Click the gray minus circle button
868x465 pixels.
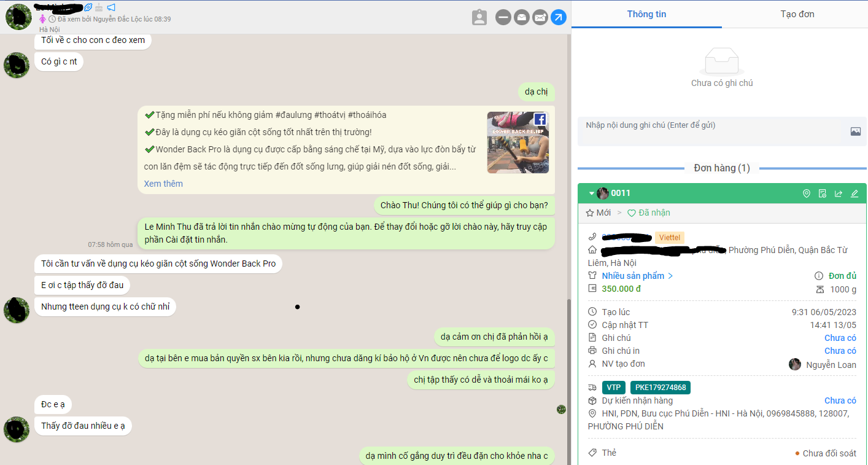tap(503, 17)
